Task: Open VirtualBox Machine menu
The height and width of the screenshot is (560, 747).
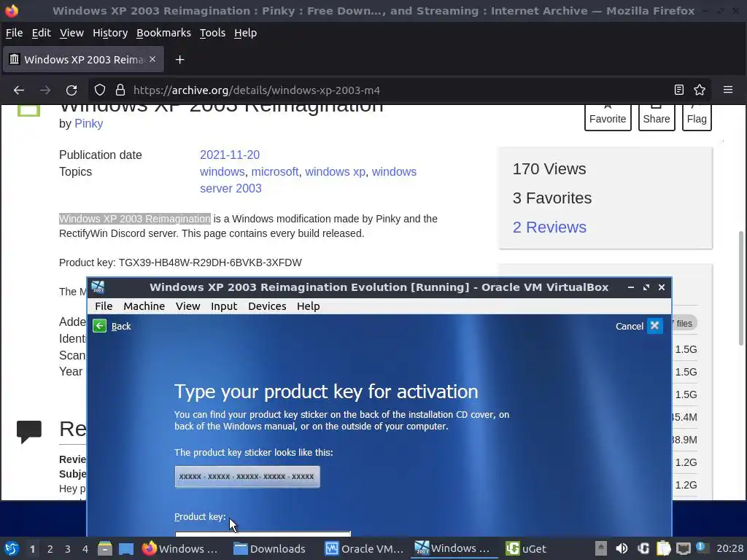Action: click(144, 306)
